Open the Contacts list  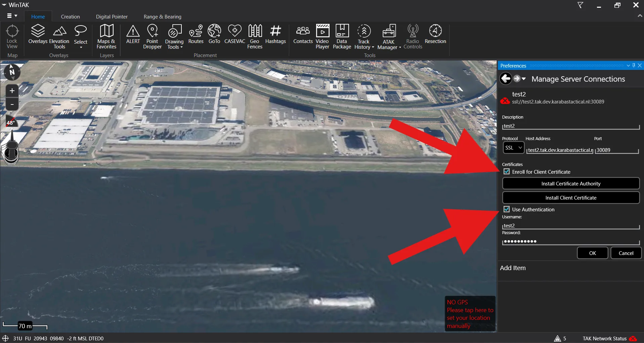click(303, 34)
